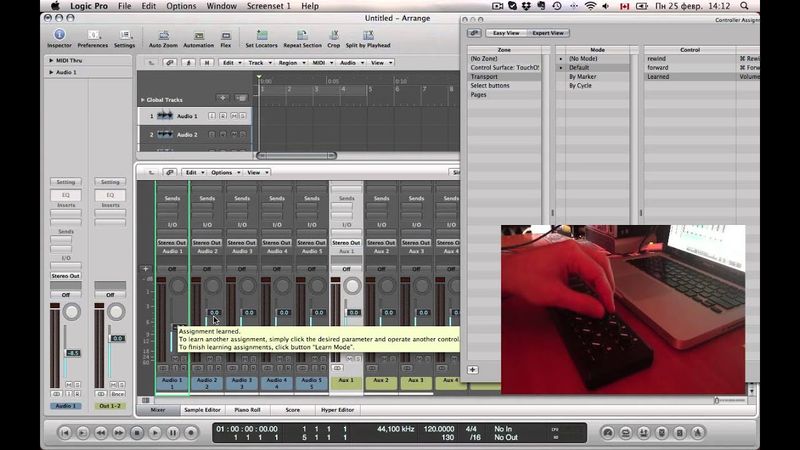The image size is (800, 450).
Task: Open the Arrange MIDI dropdown menu
Action: click(x=322, y=63)
